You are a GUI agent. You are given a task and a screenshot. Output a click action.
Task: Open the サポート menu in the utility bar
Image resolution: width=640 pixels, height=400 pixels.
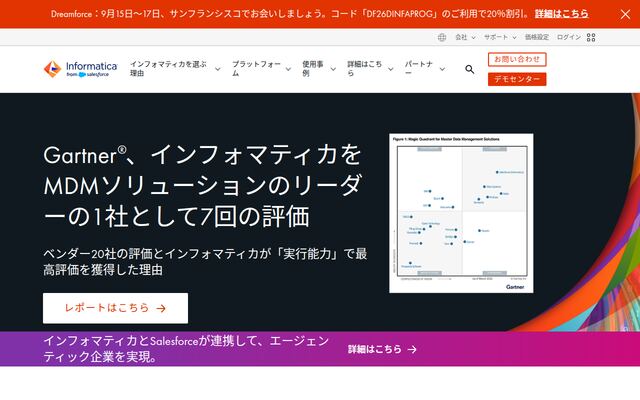[x=496, y=37]
